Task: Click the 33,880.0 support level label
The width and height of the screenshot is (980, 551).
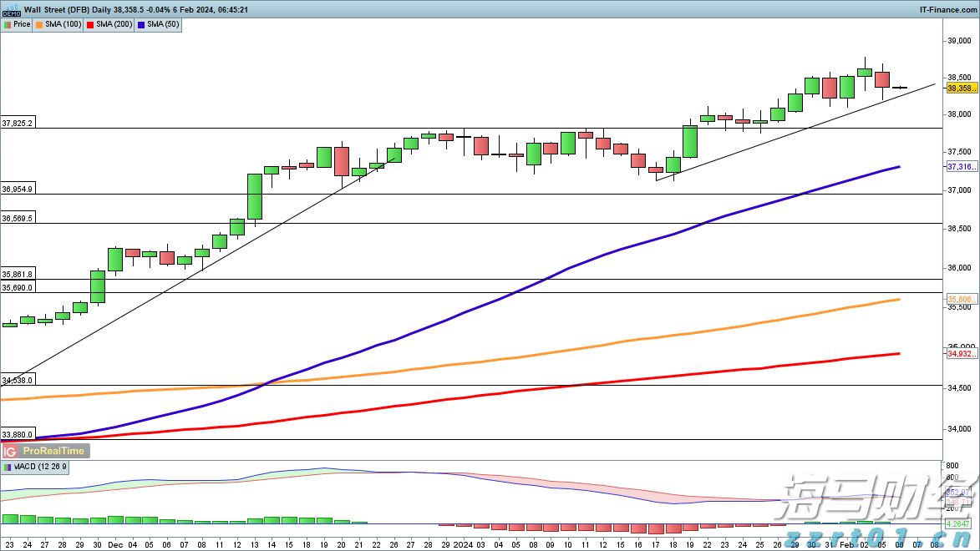Action: click(18, 434)
